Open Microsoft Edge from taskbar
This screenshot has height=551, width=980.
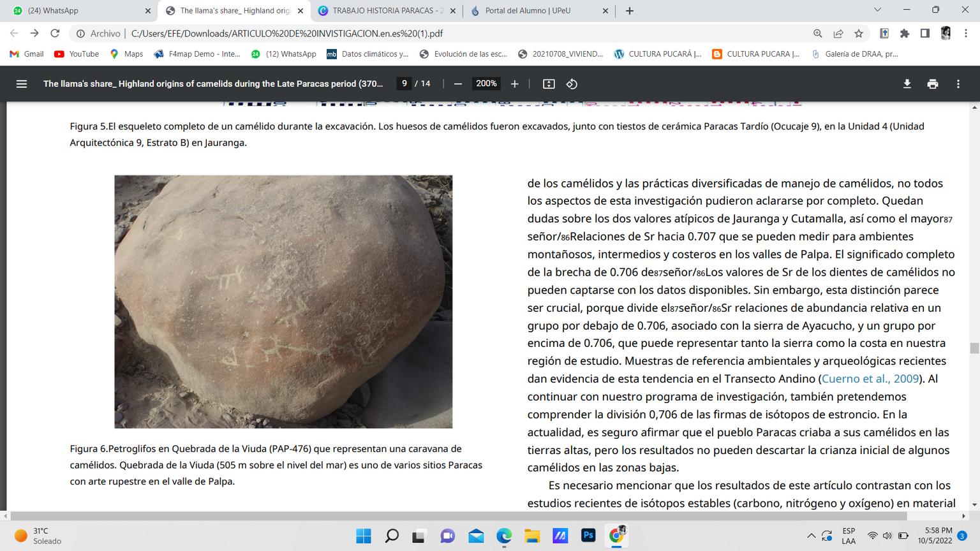point(504,536)
